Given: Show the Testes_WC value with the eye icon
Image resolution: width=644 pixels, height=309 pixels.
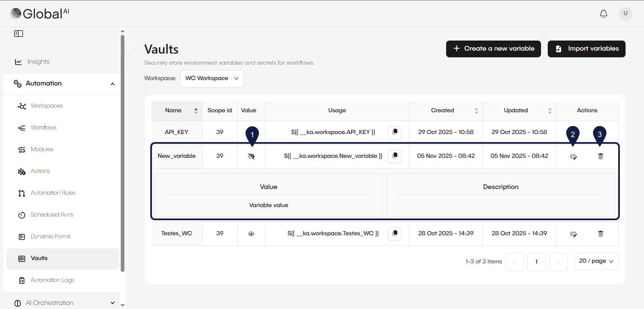Looking at the screenshot, I should point(251,234).
